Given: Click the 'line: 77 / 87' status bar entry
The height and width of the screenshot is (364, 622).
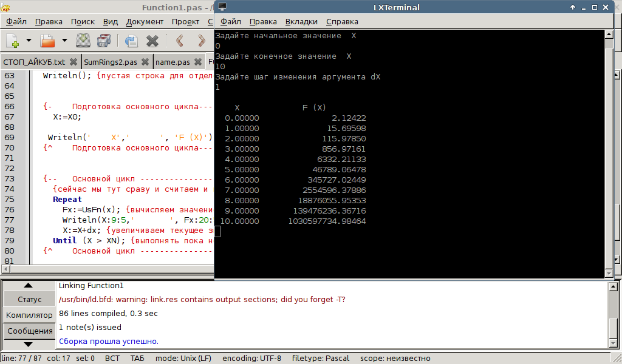Looking at the screenshot, I should [22, 359].
